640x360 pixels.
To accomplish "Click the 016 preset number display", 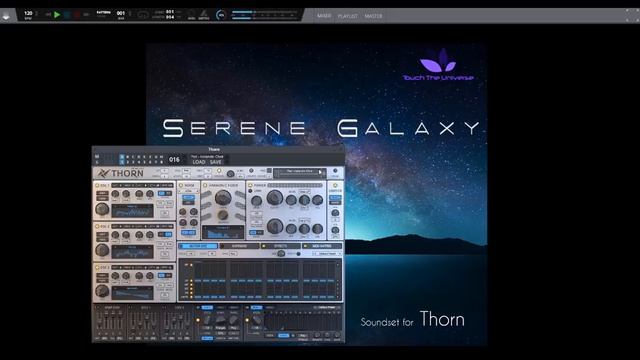I will [x=174, y=160].
